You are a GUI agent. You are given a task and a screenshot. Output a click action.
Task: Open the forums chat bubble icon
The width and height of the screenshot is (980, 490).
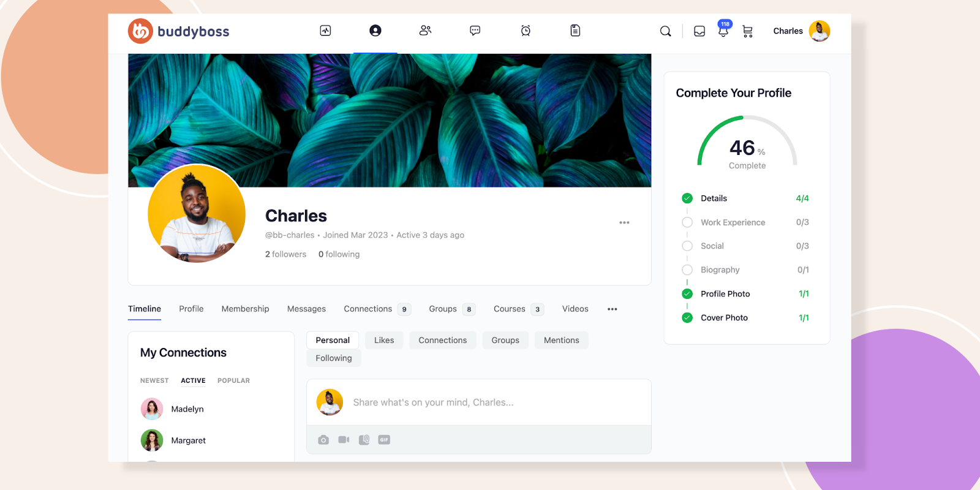tap(475, 31)
